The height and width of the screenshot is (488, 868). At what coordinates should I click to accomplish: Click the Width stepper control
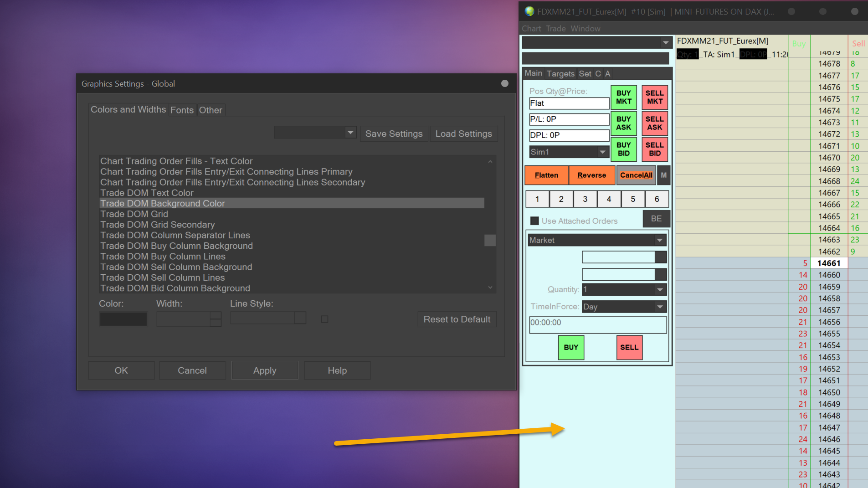216,319
